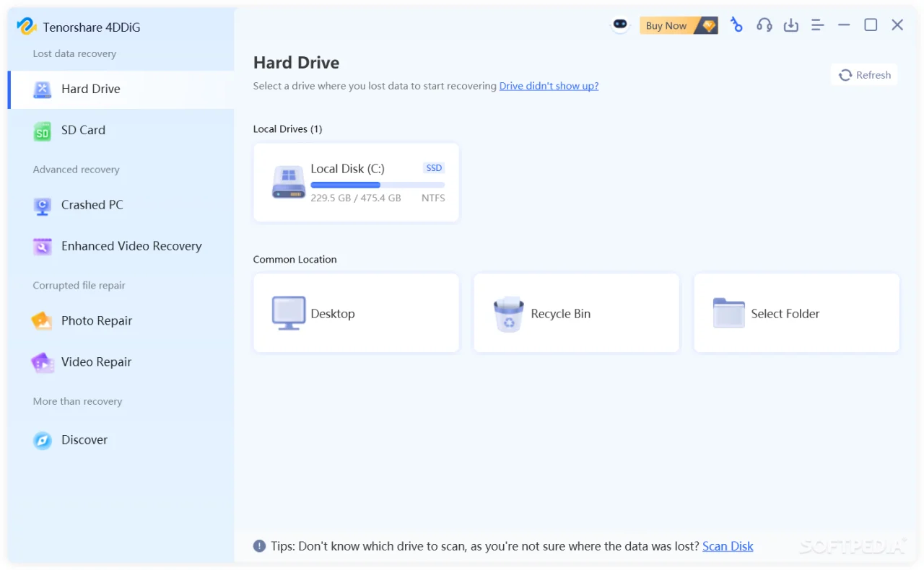
Task: Click the Refresh button
Action: click(x=864, y=75)
